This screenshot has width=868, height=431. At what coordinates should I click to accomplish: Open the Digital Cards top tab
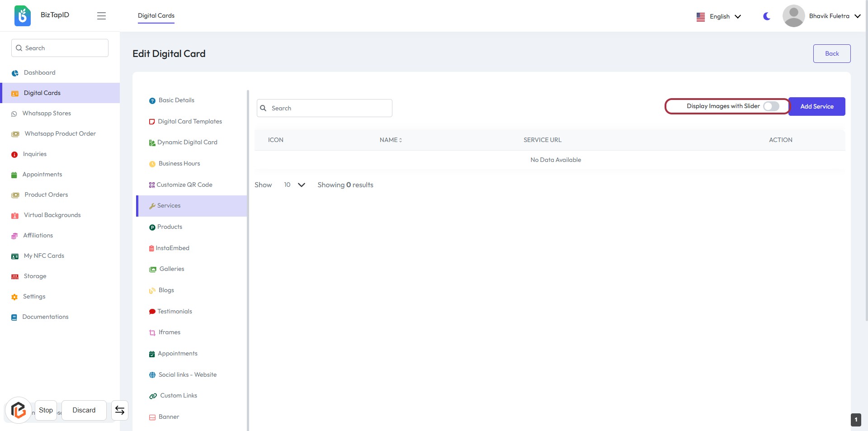pyautogui.click(x=156, y=15)
